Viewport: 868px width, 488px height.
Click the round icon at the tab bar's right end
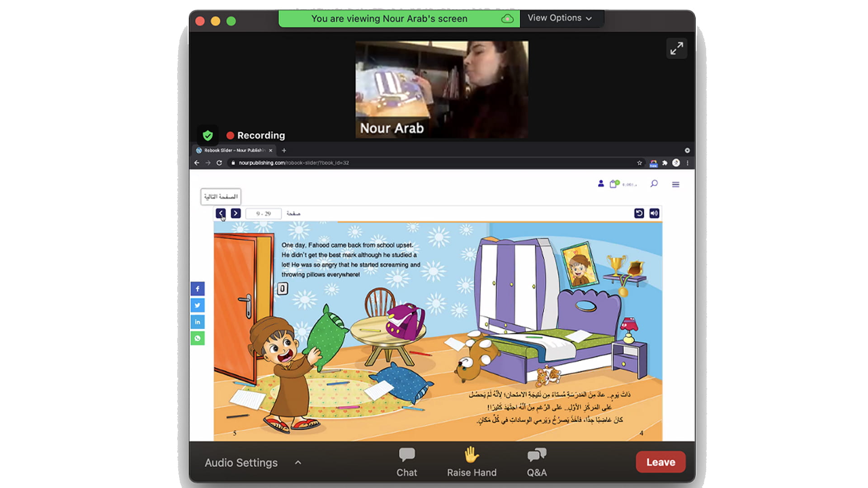coord(687,150)
